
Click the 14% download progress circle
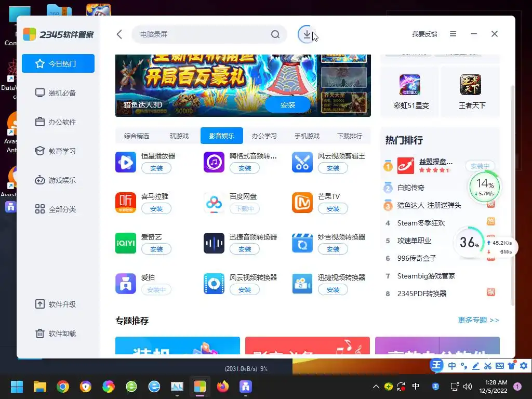coord(484,187)
